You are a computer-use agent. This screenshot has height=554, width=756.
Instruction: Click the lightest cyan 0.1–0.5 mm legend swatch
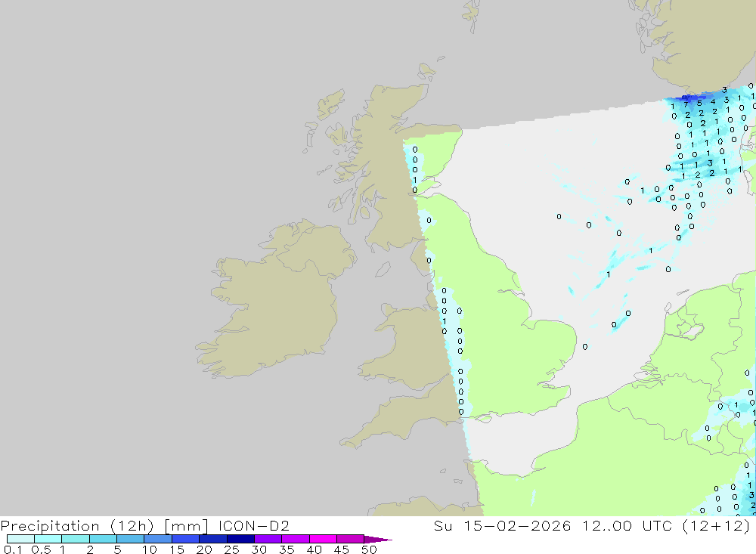click(x=20, y=539)
